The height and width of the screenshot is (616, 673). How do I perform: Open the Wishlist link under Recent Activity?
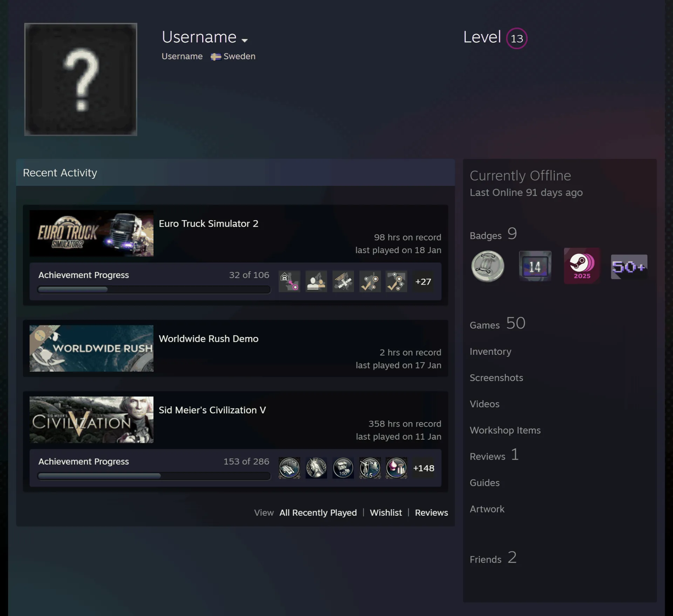tap(386, 513)
